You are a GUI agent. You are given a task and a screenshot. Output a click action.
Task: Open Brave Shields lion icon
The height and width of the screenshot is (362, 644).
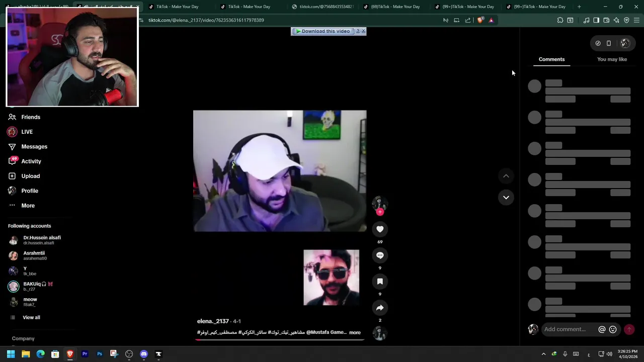point(480,20)
